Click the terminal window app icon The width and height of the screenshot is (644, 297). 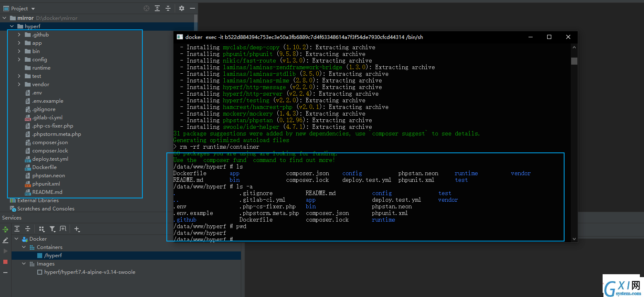(x=180, y=37)
